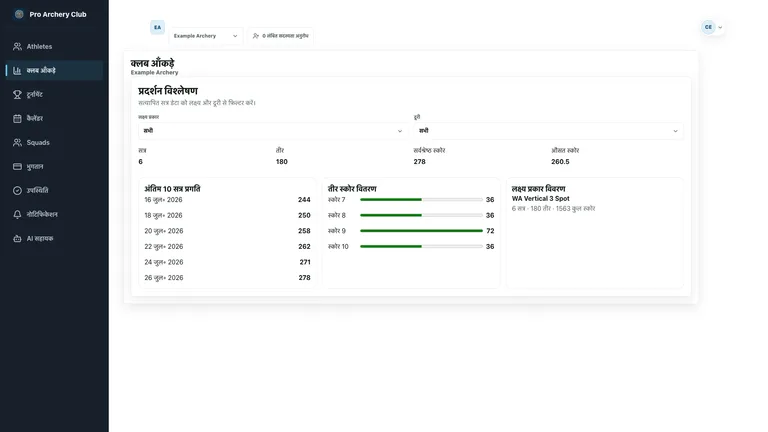The width and height of the screenshot is (768, 432).
Task: Open the CE user account menu
Action: 712,27
